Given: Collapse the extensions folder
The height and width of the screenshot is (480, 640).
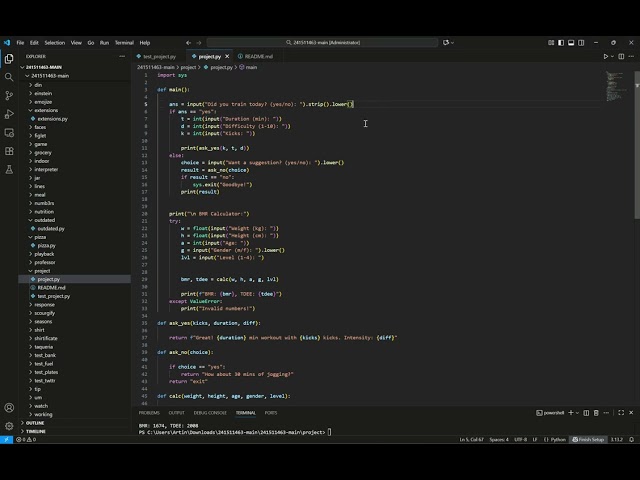Looking at the screenshot, I should pos(46,110).
